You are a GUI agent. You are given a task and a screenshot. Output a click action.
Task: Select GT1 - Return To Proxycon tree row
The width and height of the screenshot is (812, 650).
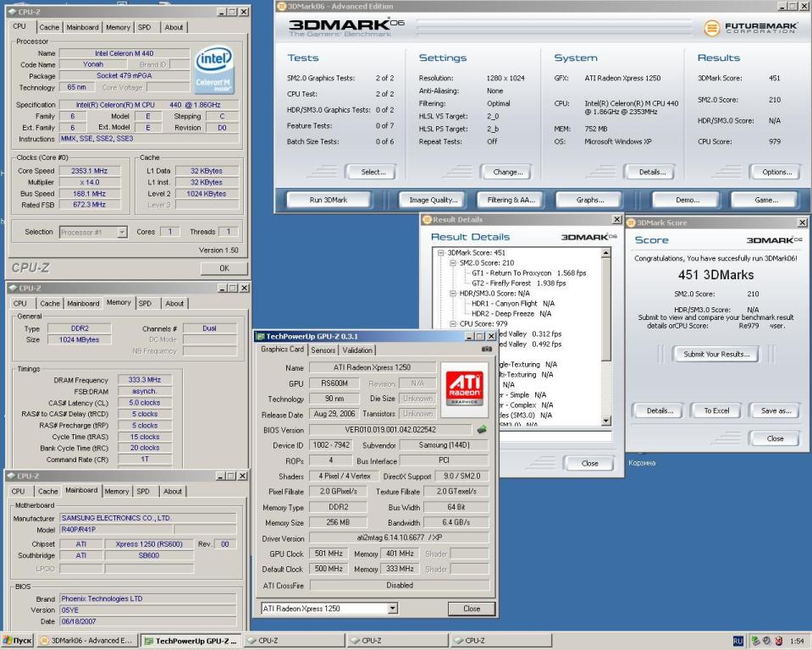tap(528, 273)
